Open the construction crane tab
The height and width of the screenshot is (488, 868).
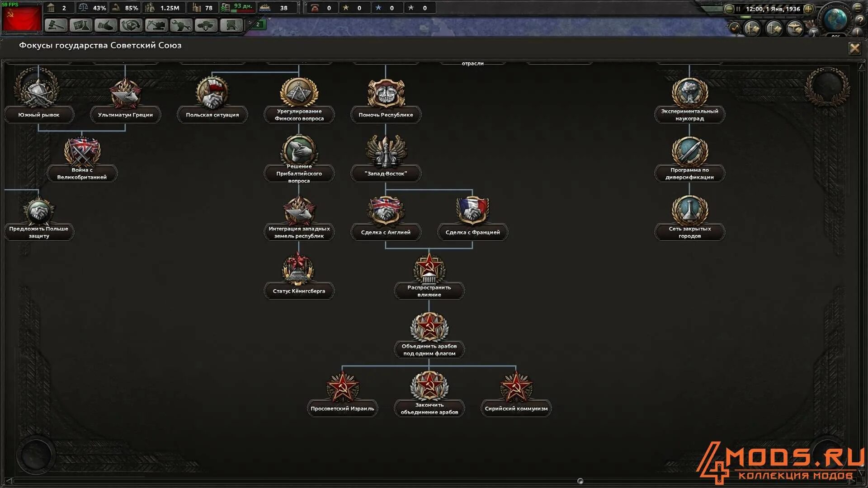(156, 25)
